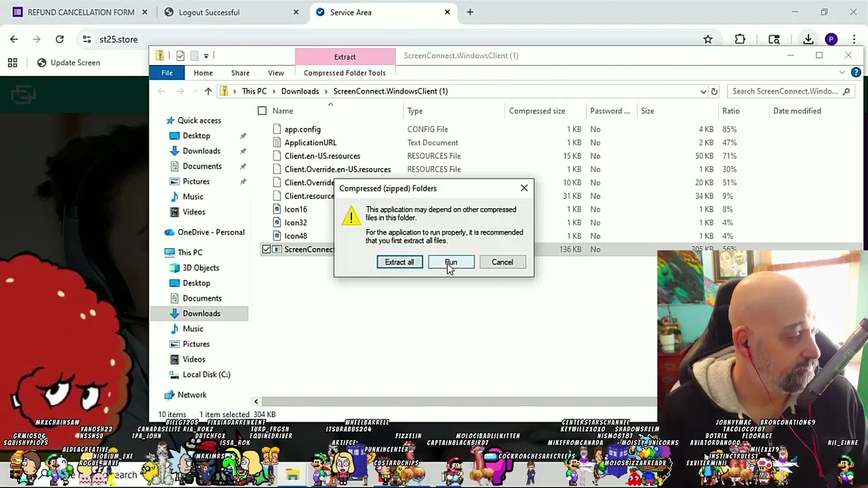Open the address bar history dropdown
868x488 pixels.
703,91
